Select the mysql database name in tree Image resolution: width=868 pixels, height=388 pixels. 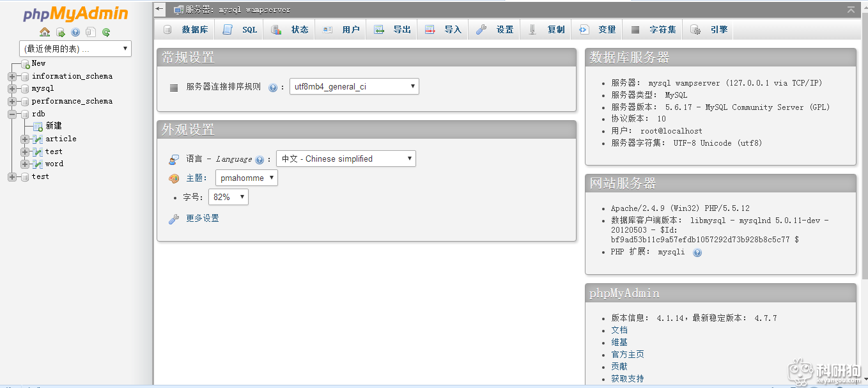pyautogui.click(x=43, y=88)
